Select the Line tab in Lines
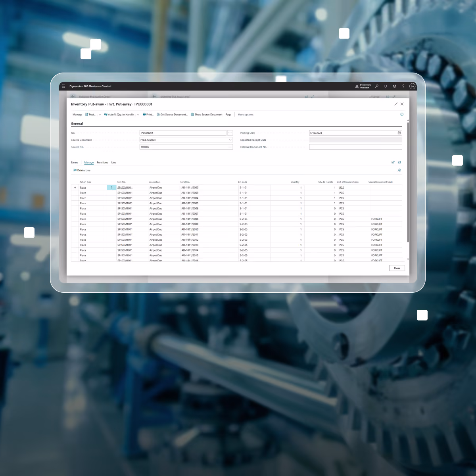The width and height of the screenshot is (476, 476). click(x=114, y=163)
